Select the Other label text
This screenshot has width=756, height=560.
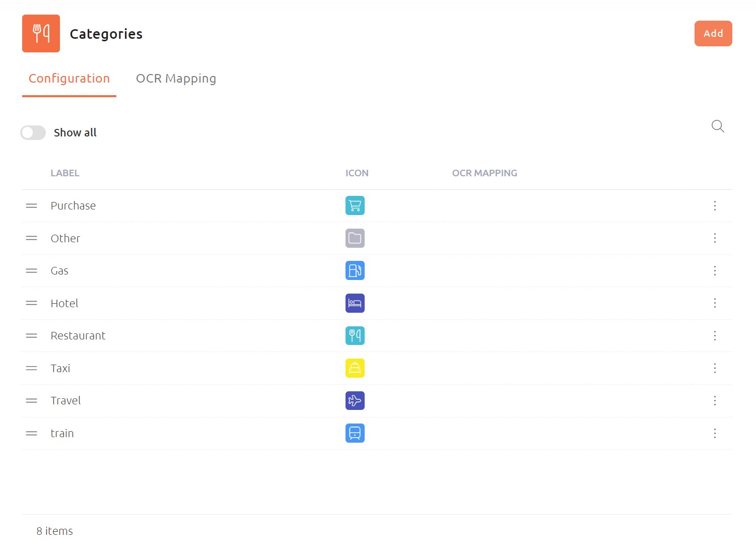[65, 238]
